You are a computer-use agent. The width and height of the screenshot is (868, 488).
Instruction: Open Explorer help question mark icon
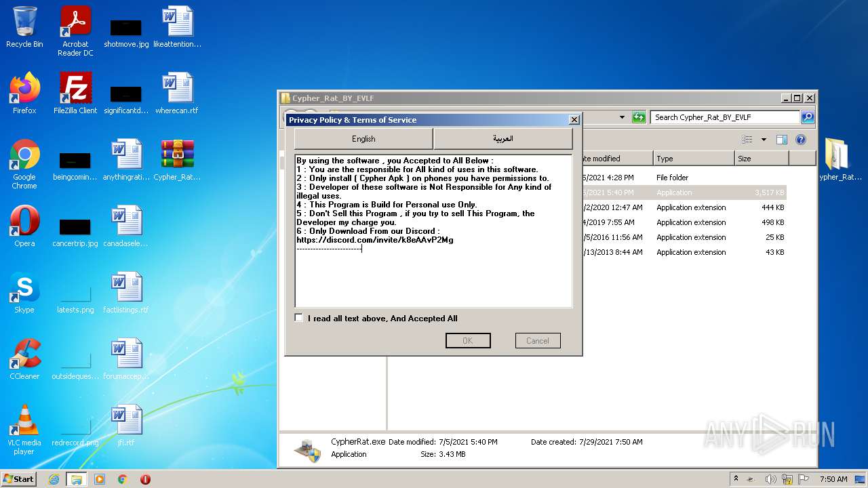point(801,140)
